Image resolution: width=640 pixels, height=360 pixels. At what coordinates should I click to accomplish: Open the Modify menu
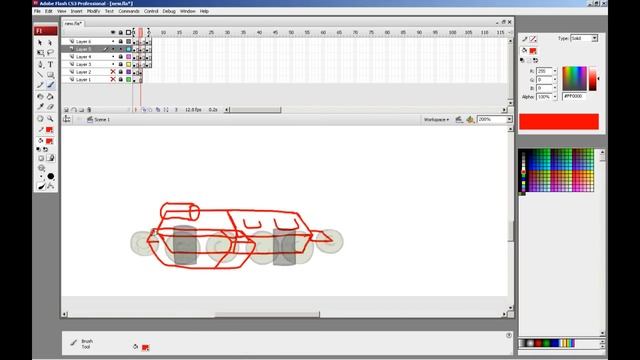[x=93, y=11]
